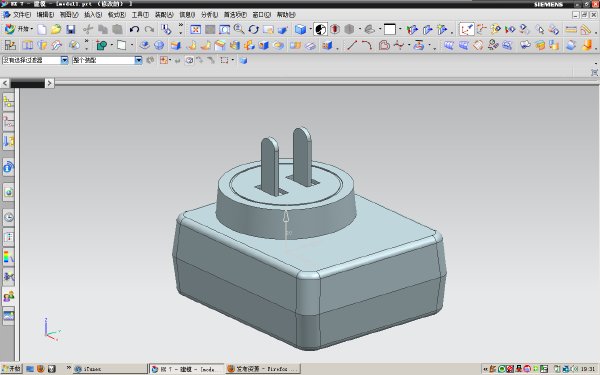Open the 插入(S) menu
Screen dimensions: 600x375
(93, 15)
